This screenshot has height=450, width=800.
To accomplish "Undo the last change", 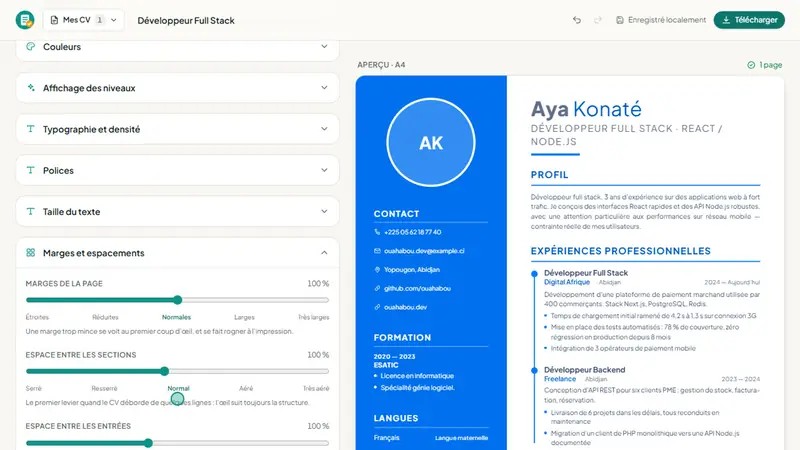I will tap(577, 20).
